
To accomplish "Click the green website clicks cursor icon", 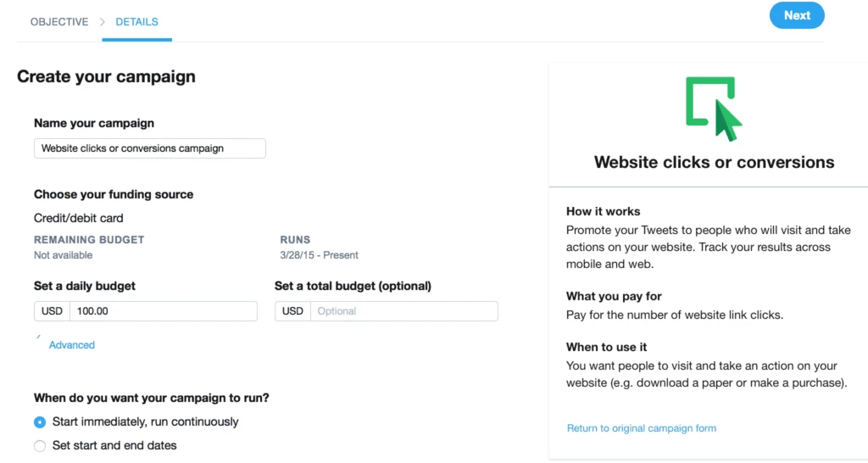I will 714,109.
